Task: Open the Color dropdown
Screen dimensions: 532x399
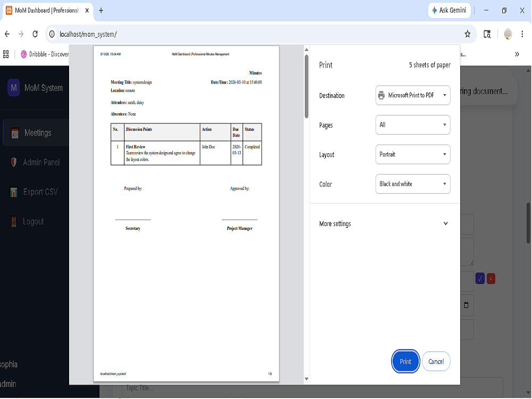Action: coord(413,184)
